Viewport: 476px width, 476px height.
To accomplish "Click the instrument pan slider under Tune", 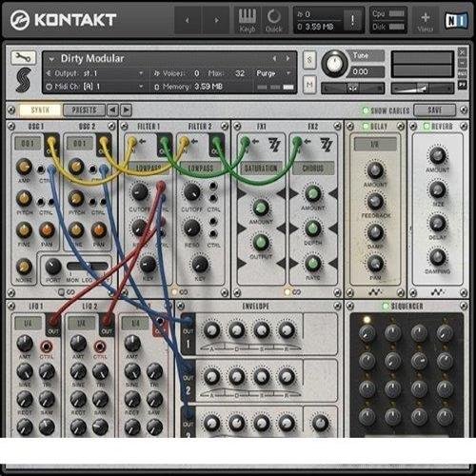I will coord(352,89).
